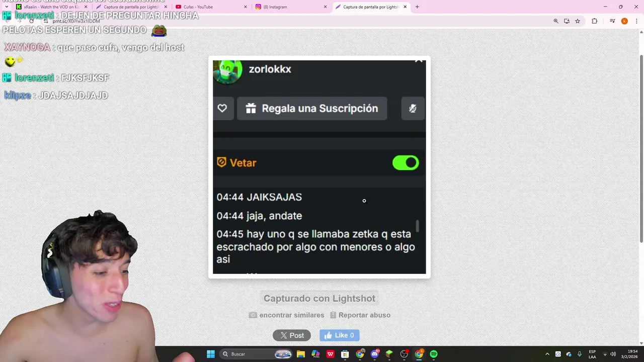This screenshot has width=644, height=362.
Task: Click the taskbar Buscar search box
Action: (x=257, y=354)
